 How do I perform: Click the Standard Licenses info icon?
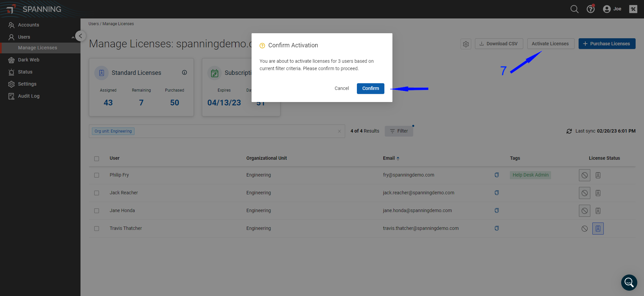click(184, 72)
